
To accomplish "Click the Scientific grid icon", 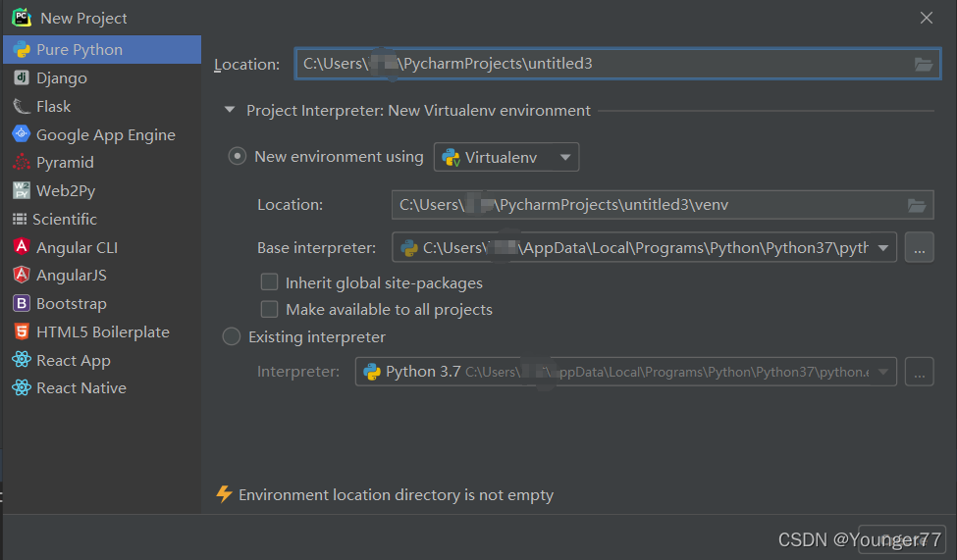I will tap(21, 219).
